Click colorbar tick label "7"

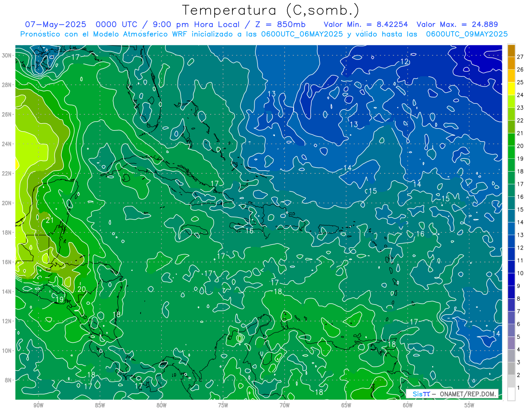(x=519, y=311)
